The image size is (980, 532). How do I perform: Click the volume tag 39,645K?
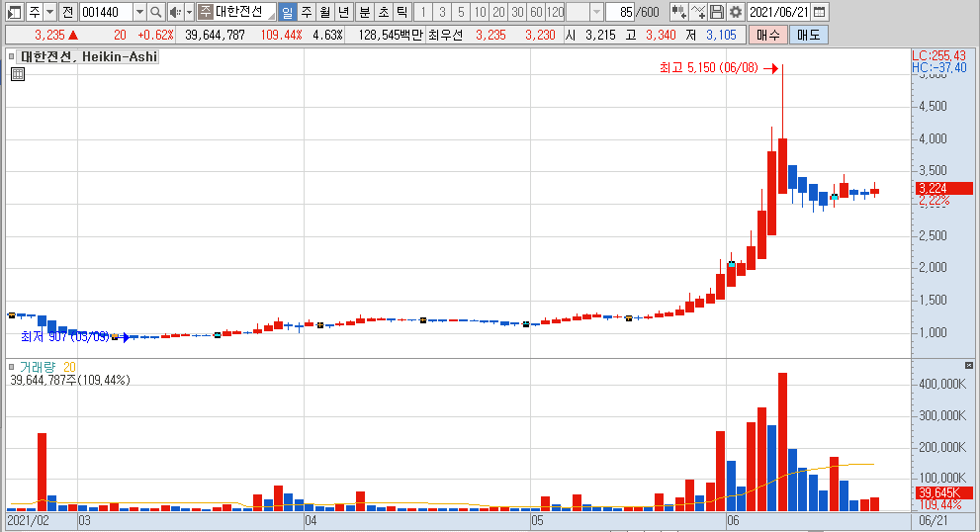click(943, 492)
